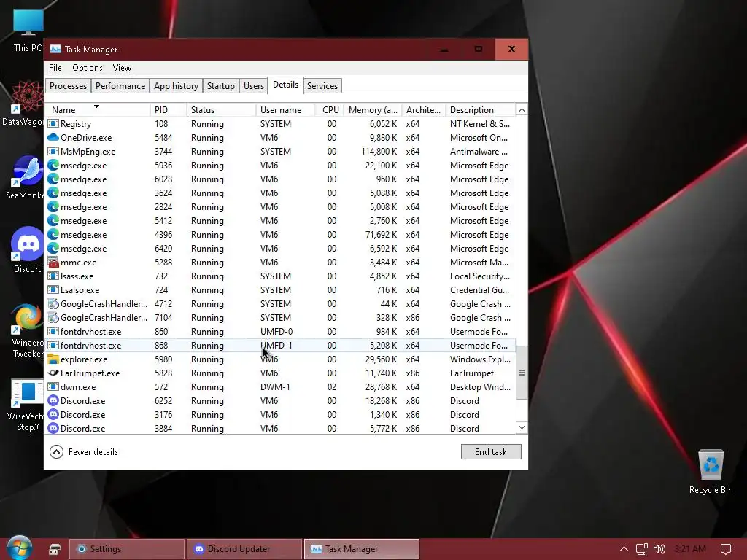
Task: Click the OneDrive.exe cloud icon
Action: pos(53,138)
